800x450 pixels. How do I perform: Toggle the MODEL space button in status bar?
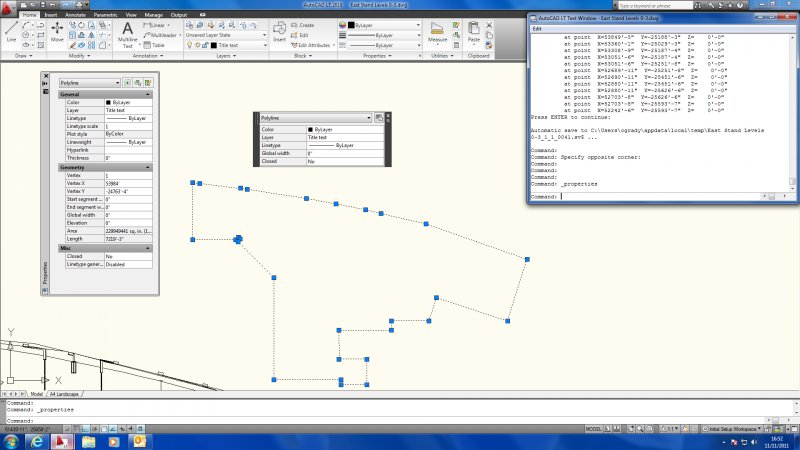click(x=593, y=429)
